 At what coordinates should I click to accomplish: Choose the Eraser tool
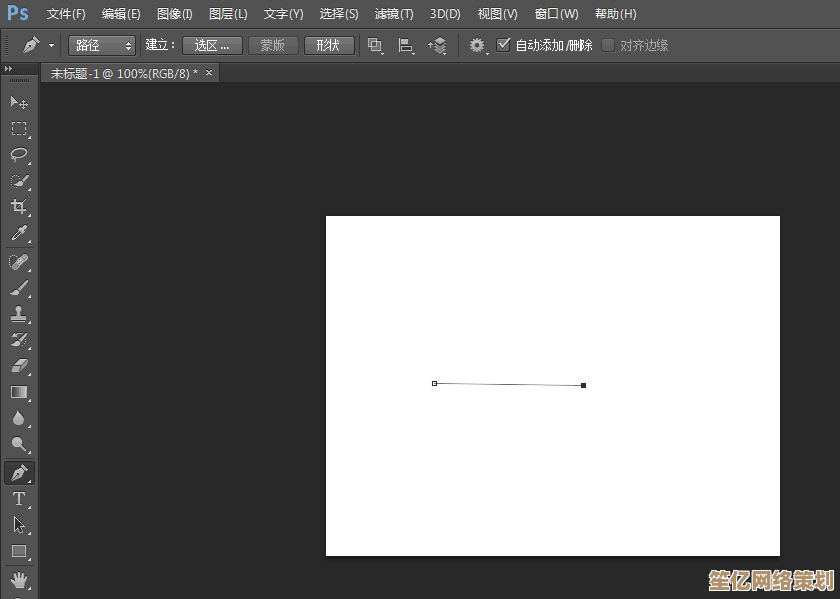pos(19,366)
